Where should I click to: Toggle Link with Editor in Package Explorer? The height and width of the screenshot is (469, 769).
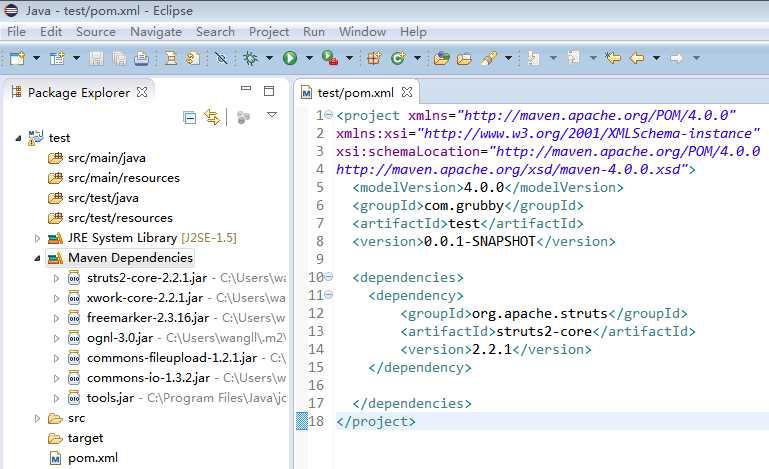point(212,117)
